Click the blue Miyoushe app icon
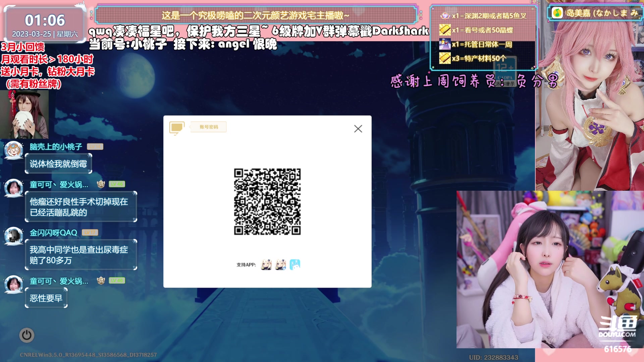This screenshot has width=644, height=362. coord(295,264)
